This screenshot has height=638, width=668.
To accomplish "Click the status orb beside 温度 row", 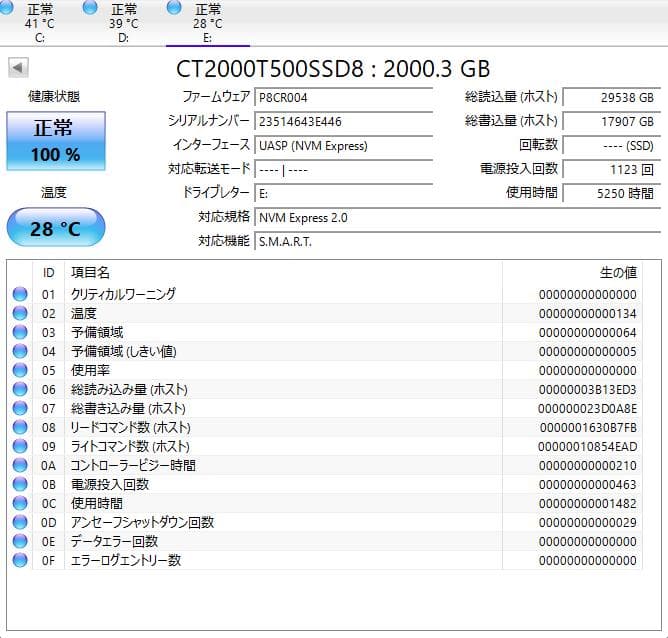I will 20,313.
